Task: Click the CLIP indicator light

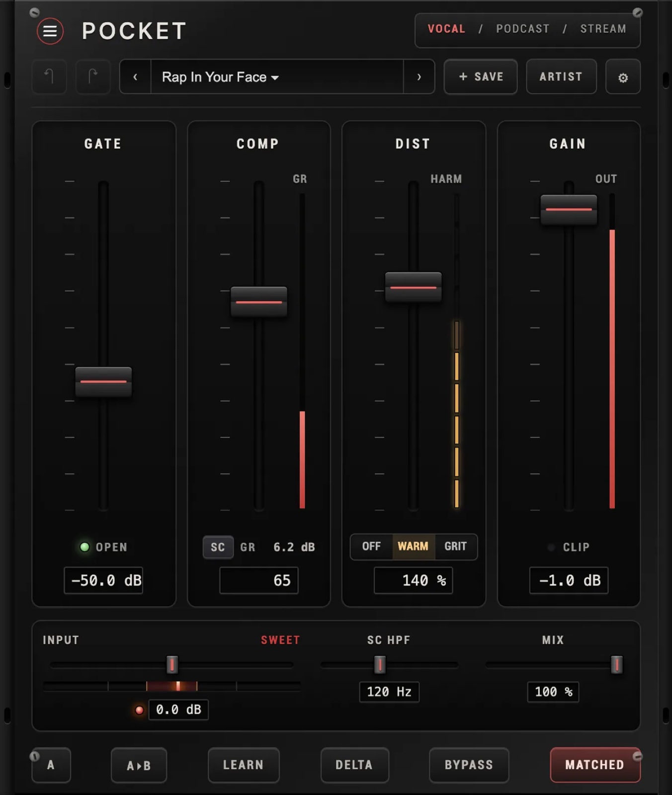Action: click(551, 548)
